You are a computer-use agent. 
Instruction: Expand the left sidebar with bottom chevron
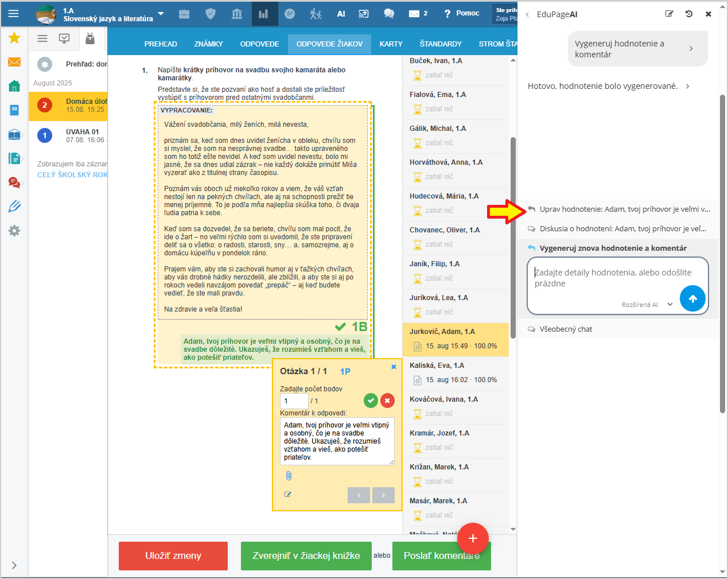tap(14, 565)
